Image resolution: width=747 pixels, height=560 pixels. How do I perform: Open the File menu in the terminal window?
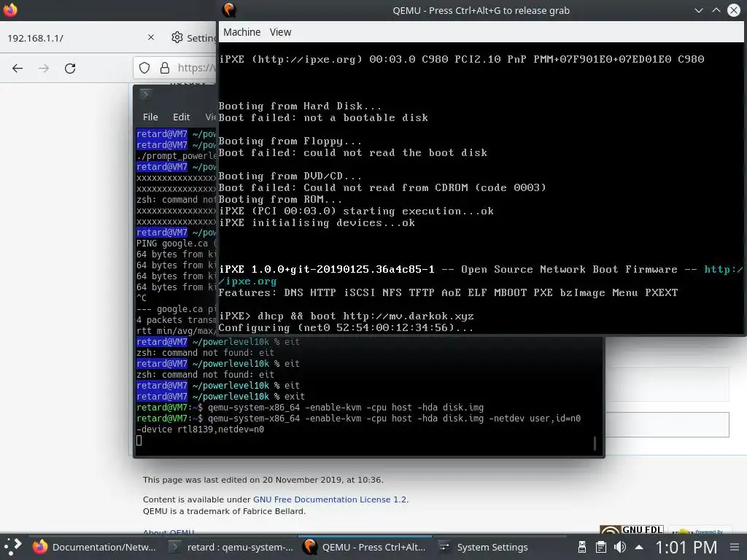click(150, 117)
